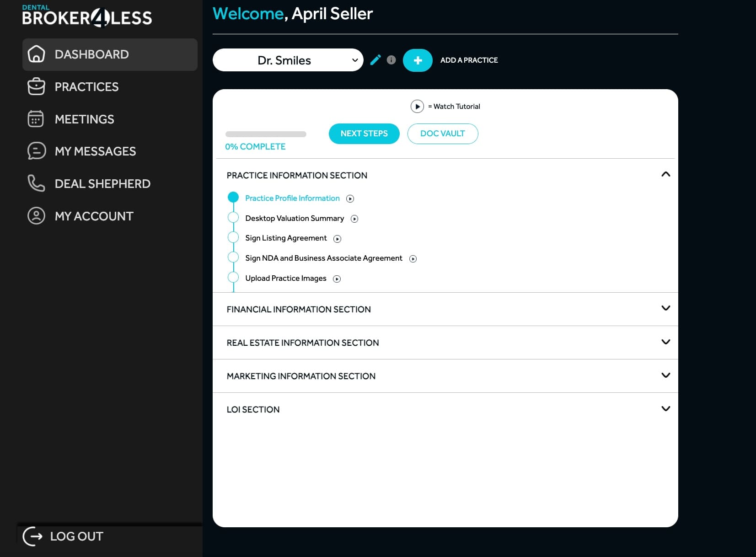
Task: Switch to the Doc Vault tab
Action: pyautogui.click(x=442, y=134)
